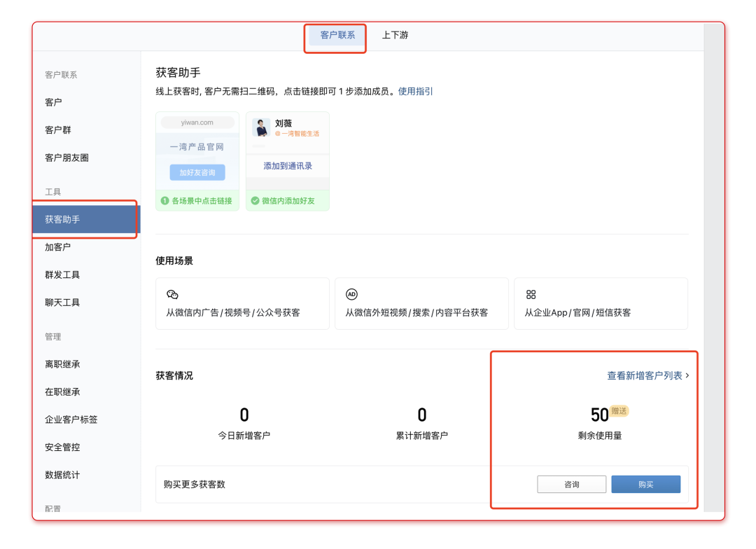756x549 pixels.
Task: Open 企业客户标签 in the sidebar
Action: tap(71, 420)
